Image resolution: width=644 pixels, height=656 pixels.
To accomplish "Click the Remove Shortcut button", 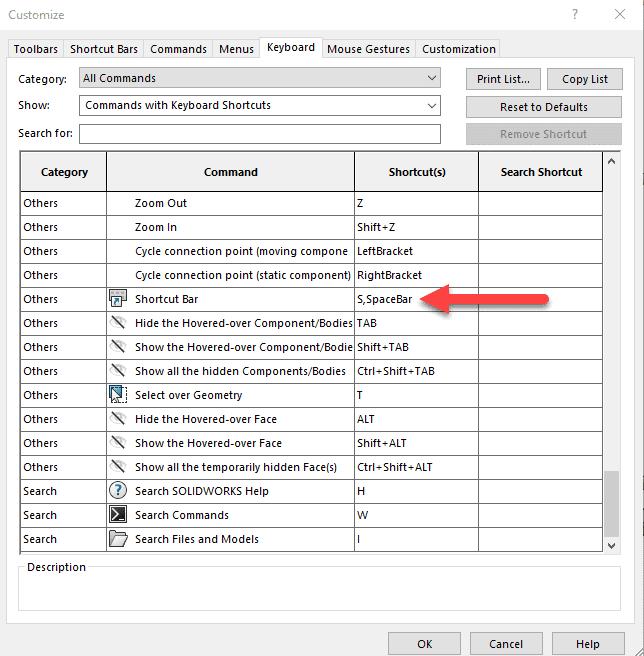I will pos(544,134).
